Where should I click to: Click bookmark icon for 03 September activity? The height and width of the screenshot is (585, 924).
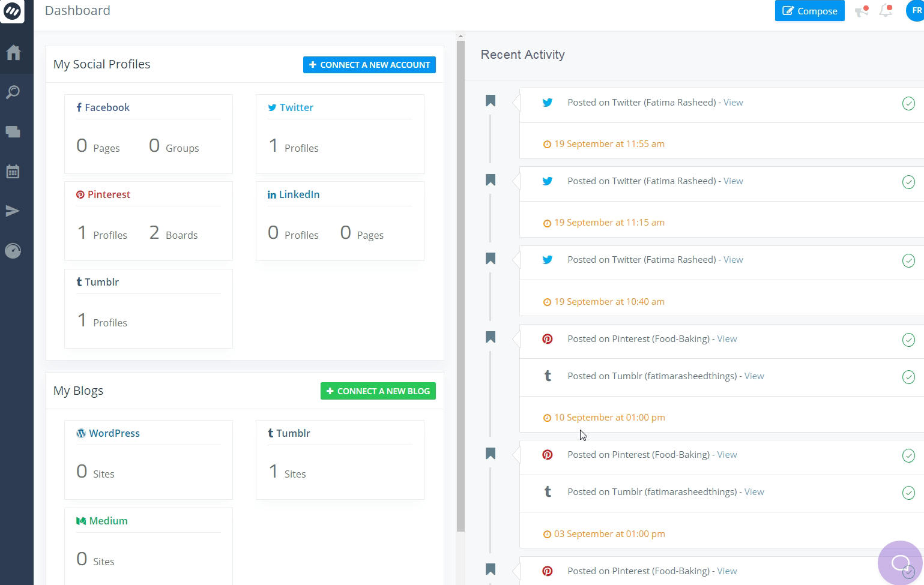(491, 453)
